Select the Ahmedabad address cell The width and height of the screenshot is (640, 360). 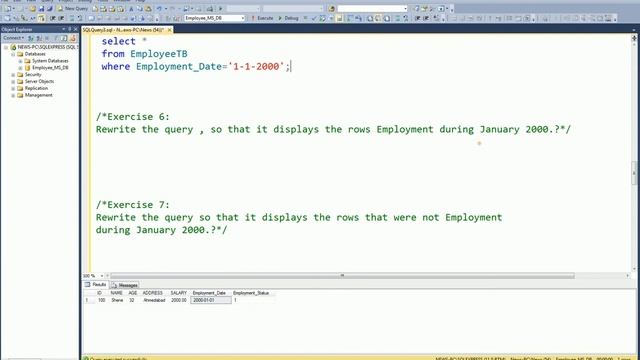[154, 300]
